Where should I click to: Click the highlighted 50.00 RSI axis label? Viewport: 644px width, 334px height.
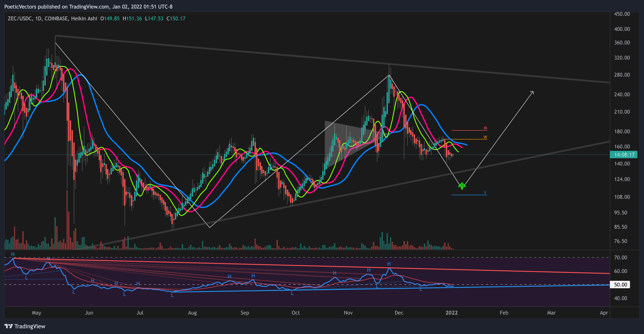click(x=620, y=285)
